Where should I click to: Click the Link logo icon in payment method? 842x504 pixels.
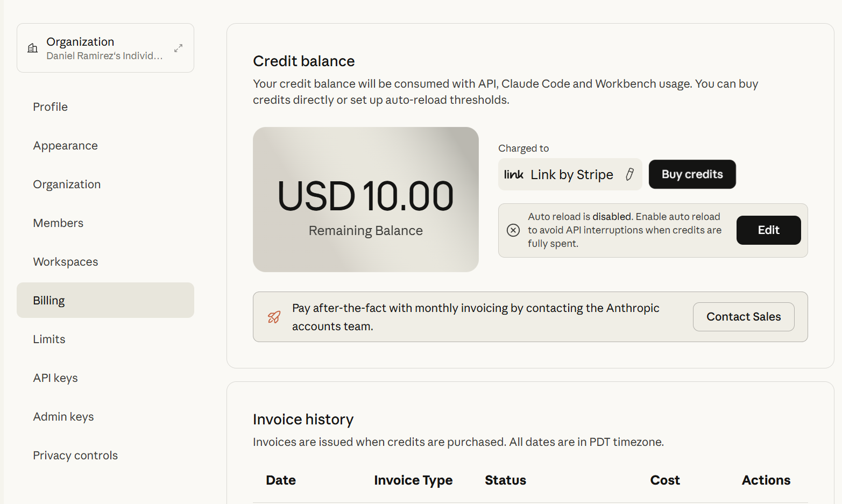click(x=514, y=174)
